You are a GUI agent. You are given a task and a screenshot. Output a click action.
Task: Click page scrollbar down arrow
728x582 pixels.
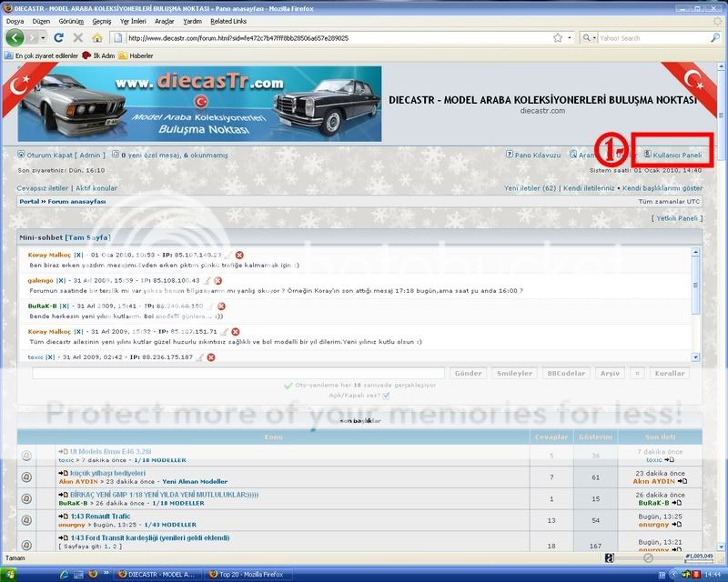tap(721, 547)
